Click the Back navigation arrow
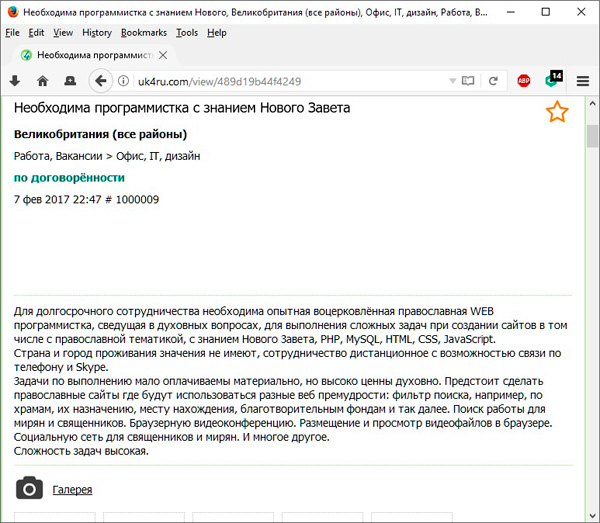 [100, 81]
